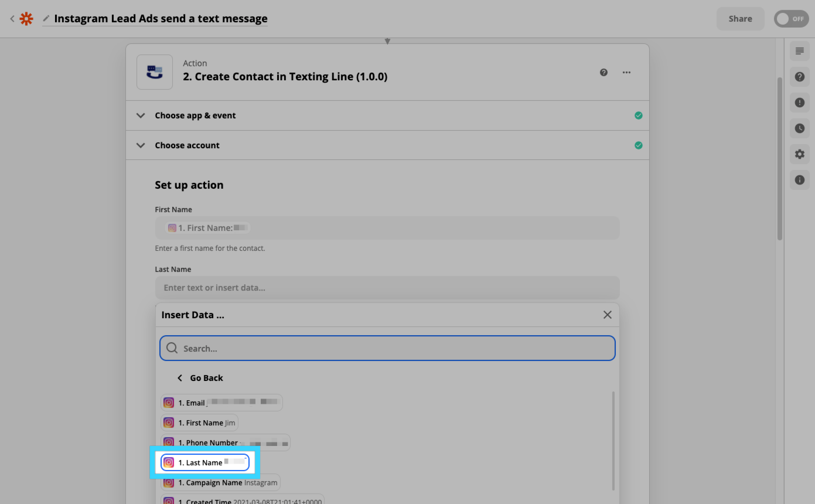Open the ellipsis menu on the action step
815x504 pixels.
626,72
